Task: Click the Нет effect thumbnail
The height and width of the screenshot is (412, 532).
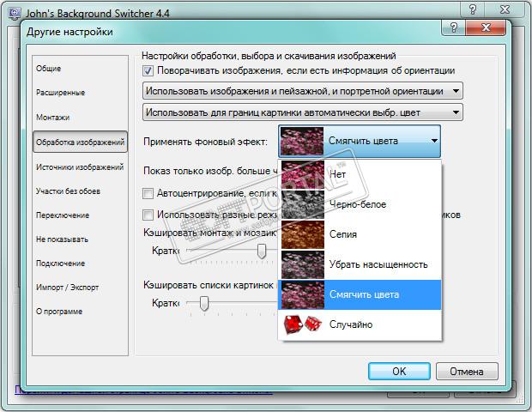Action: click(303, 174)
